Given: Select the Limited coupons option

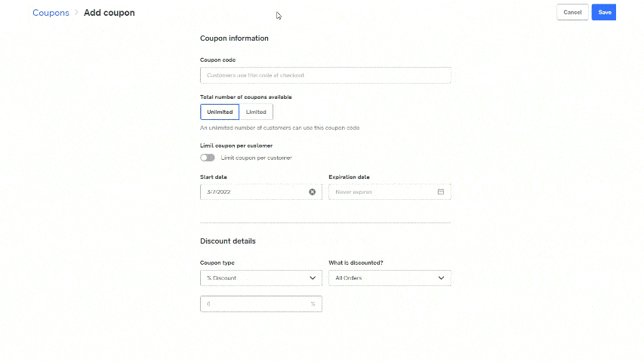Looking at the screenshot, I should click(256, 112).
